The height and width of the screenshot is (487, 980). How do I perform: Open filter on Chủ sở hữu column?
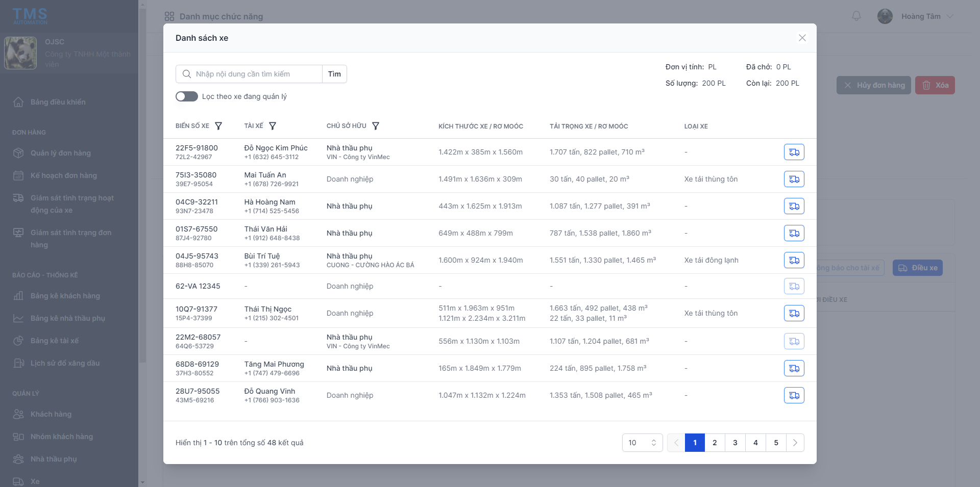(376, 126)
